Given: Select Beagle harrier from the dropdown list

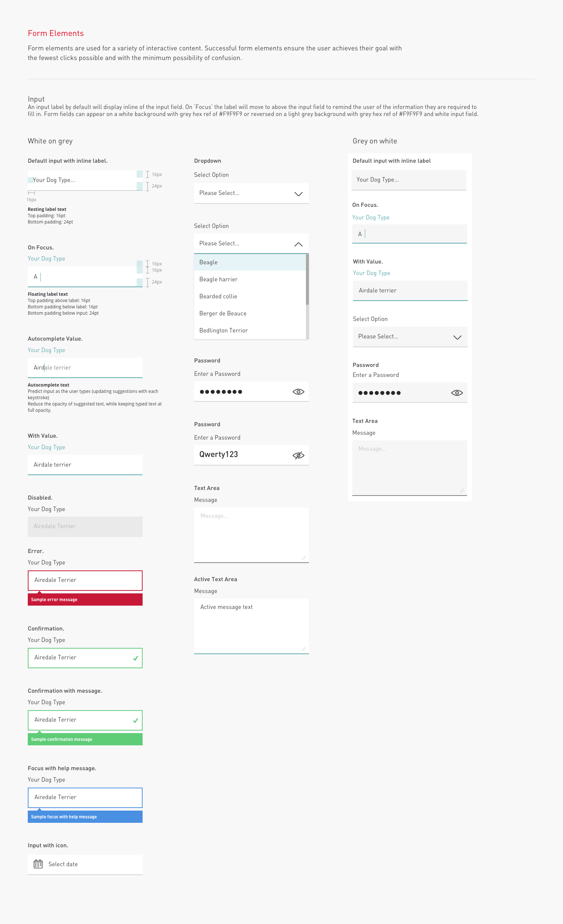Looking at the screenshot, I should tap(218, 279).
